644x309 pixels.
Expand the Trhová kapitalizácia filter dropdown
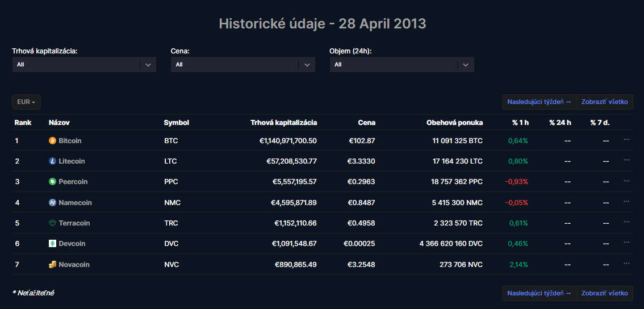tap(148, 65)
